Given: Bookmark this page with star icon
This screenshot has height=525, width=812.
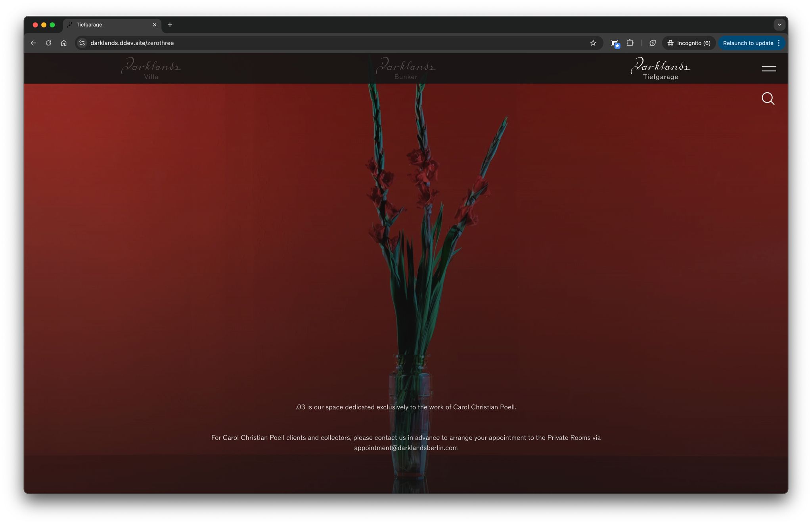Looking at the screenshot, I should (x=593, y=43).
